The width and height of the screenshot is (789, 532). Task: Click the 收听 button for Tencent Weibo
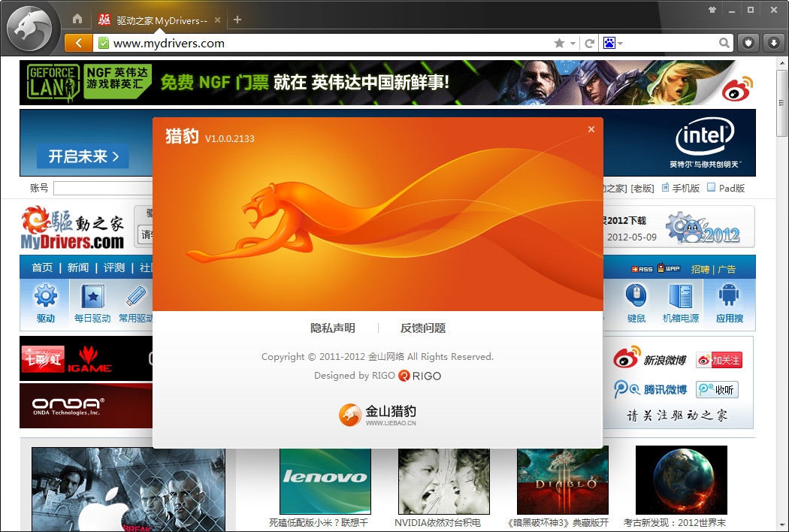click(x=717, y=389)
